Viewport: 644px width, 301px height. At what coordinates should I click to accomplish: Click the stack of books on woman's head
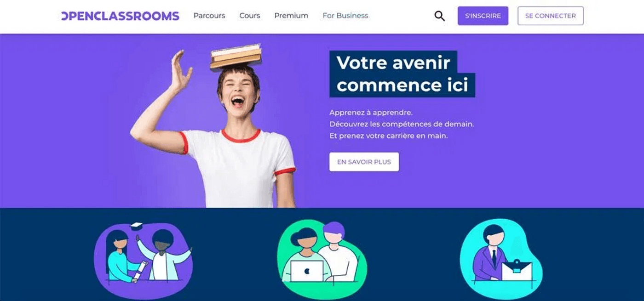(x=236, y=57)
